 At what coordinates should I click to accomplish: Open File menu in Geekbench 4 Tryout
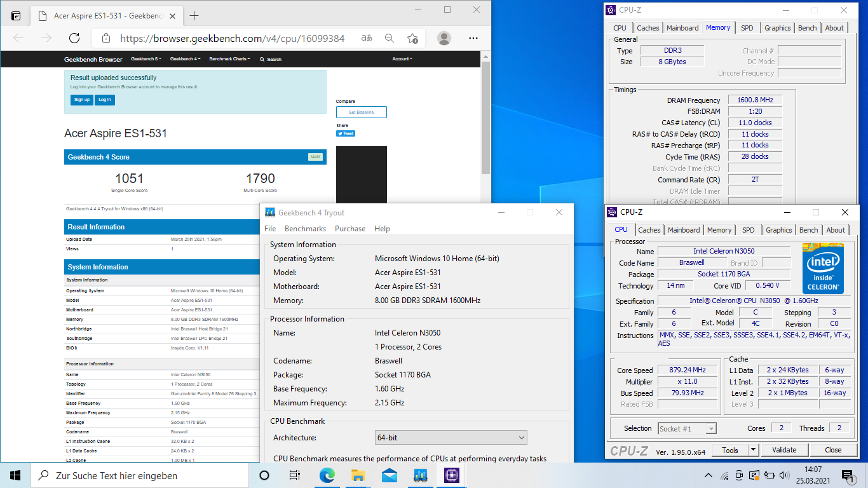tap(270, 229)
